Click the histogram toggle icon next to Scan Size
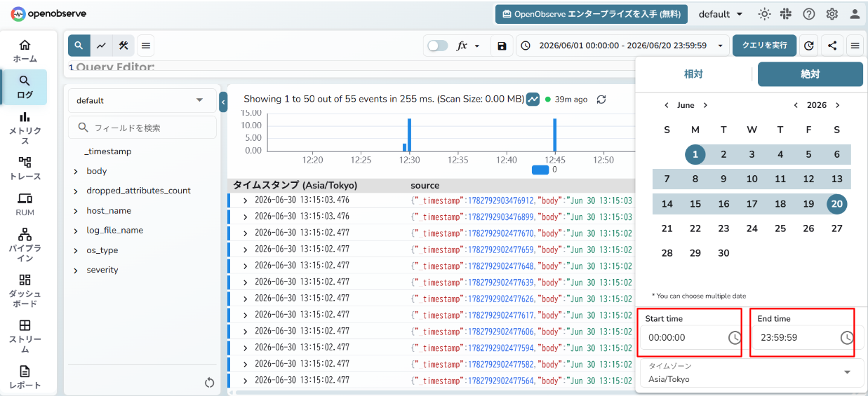The image size is (868, 396). (x=533, y=100)
